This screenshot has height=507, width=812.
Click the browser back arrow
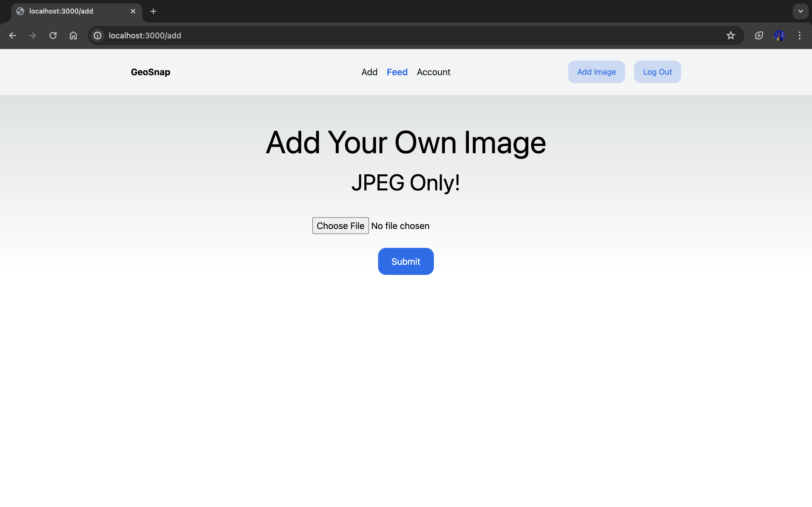click(x=12, y=35)
